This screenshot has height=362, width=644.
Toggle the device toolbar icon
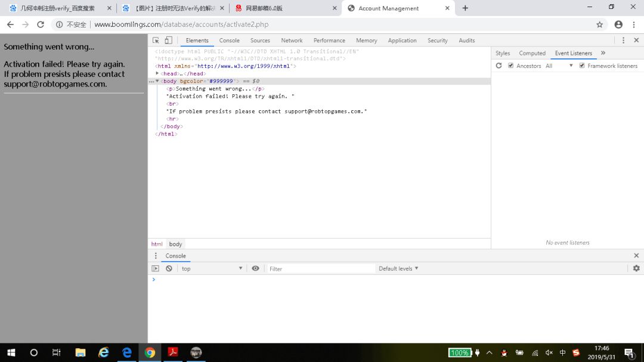point(168,41)
